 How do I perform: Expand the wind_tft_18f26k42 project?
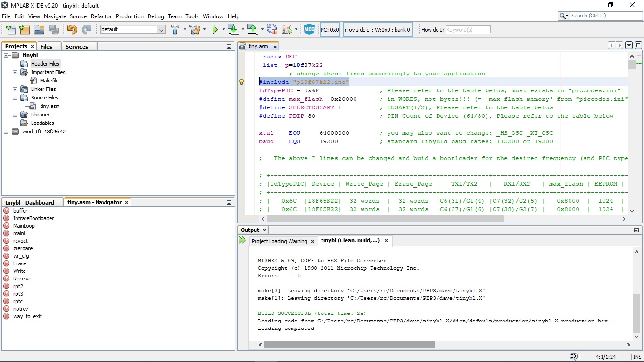(x=6, y=132)
